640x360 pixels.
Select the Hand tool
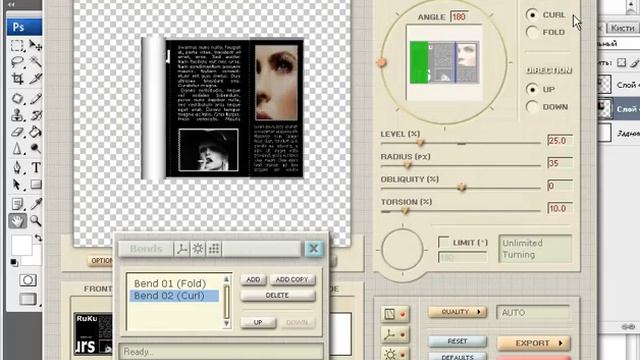[17, 221]
